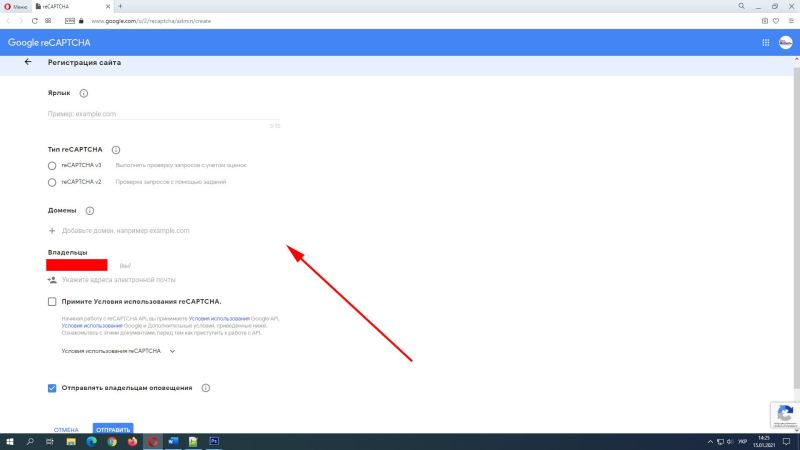Open the info icon next to Домены
This screenshot has width=800, height=450.
click(90, 211)
